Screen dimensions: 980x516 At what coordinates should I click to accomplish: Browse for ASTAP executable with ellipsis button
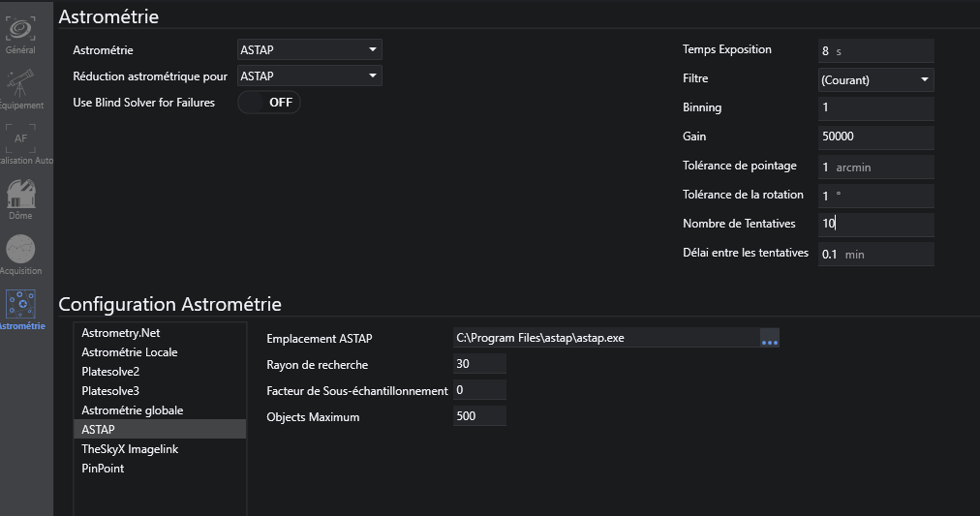click(x=770, y=338)
